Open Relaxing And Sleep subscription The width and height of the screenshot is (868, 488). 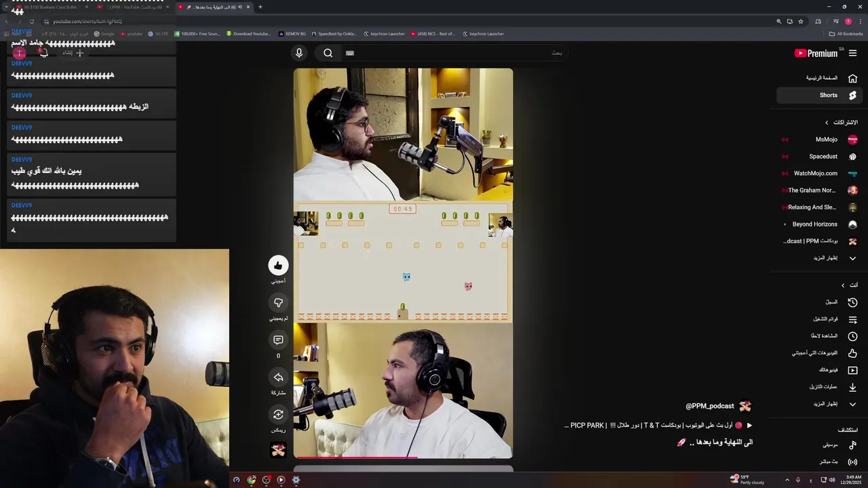click(819, 207)
